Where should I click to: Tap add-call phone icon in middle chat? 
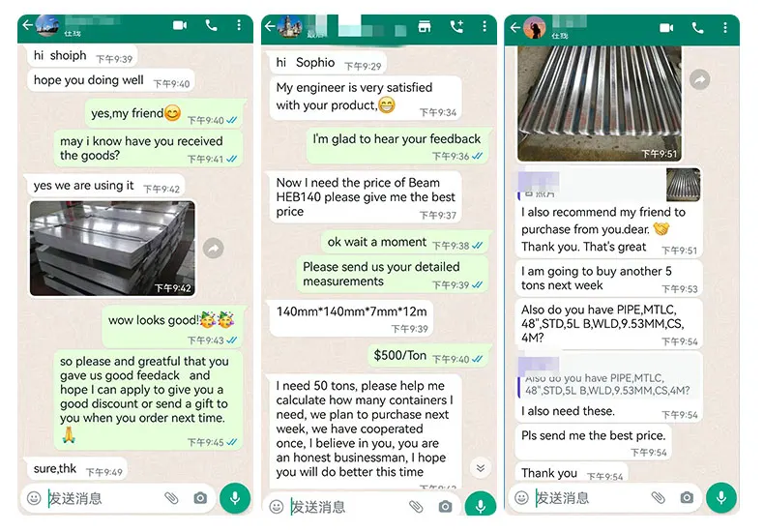tap(456, 26)
